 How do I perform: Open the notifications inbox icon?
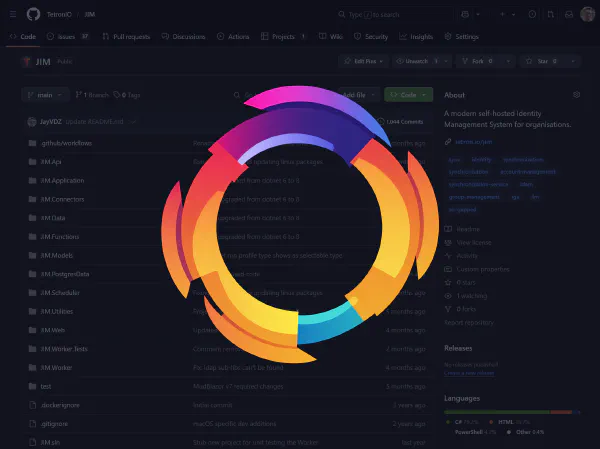[x=569, y=14]
